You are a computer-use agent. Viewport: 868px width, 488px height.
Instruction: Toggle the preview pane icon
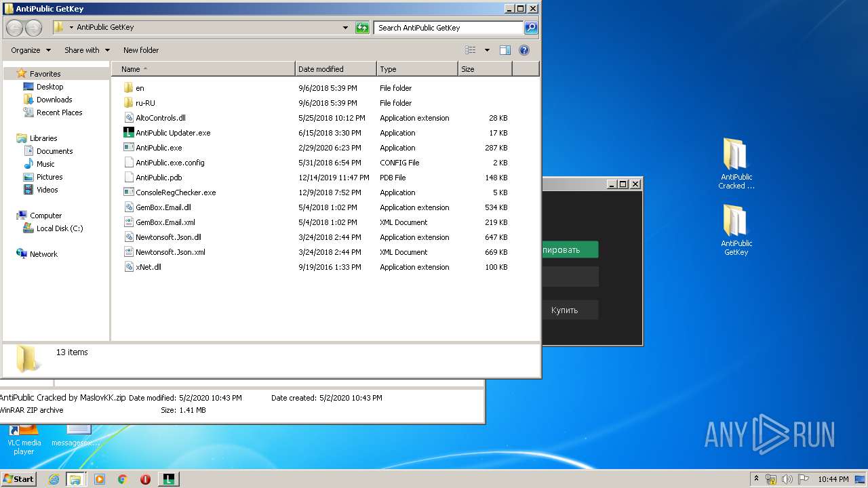tap(505, 50)
